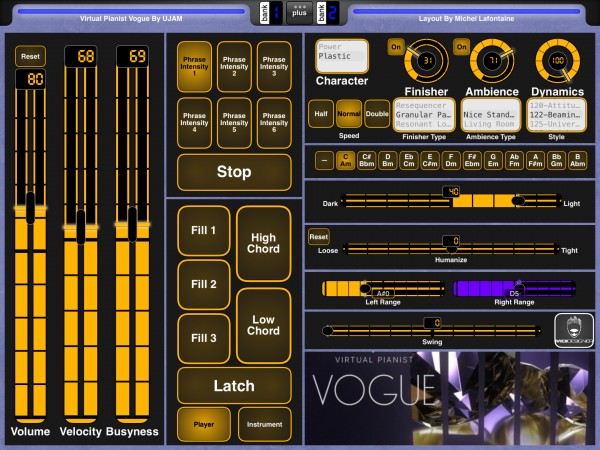Screen dimensions: 600x450
Task: Open the Ambience Type list
Action: coord(491,115)
